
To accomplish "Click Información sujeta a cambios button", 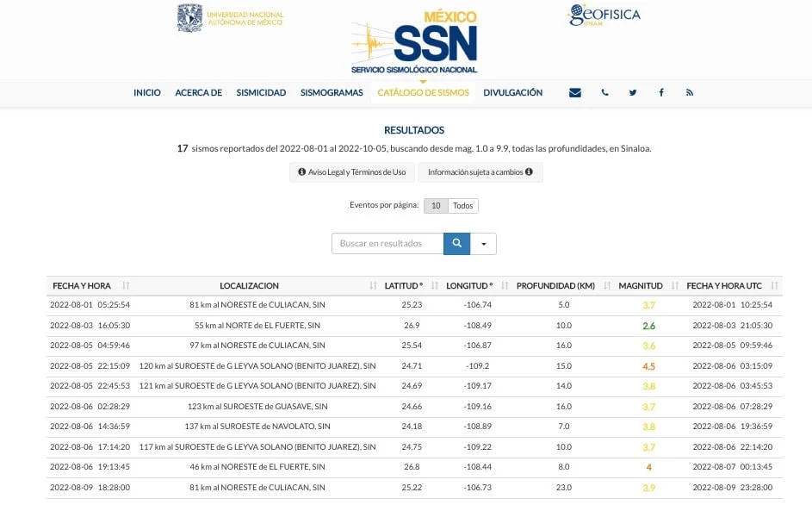I will [x=480, y=172].
